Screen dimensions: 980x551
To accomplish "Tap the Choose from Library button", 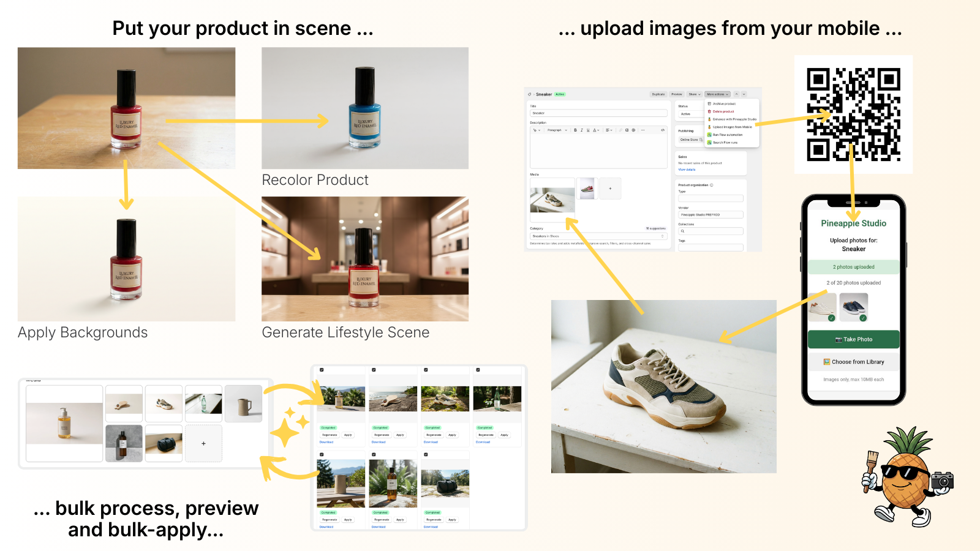I will tap(854, 362).
